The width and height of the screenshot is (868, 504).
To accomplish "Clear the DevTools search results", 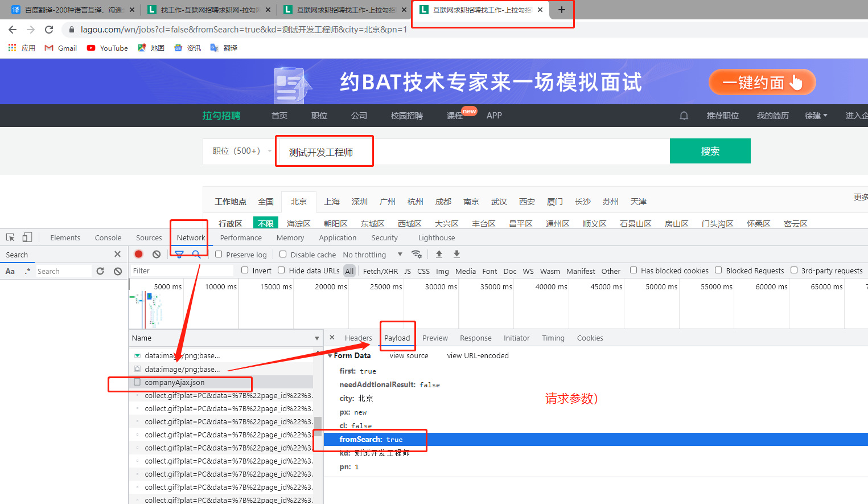I will click(x=118, y=271).
